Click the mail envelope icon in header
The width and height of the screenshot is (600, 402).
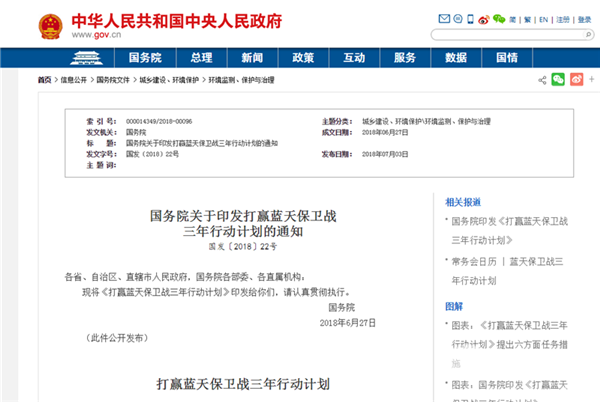[x=445, y=18]
